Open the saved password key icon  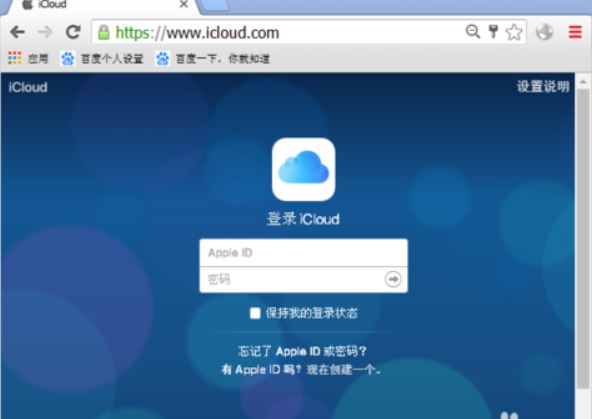(493, 32)
